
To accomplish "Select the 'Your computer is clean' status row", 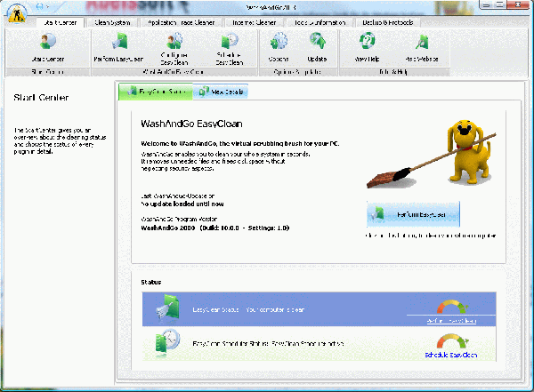I will click(319, 309).
